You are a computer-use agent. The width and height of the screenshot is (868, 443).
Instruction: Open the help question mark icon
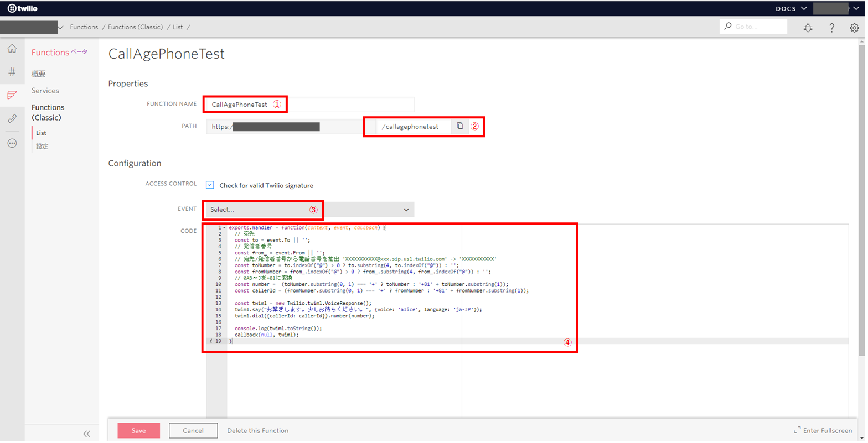[831, 27]
